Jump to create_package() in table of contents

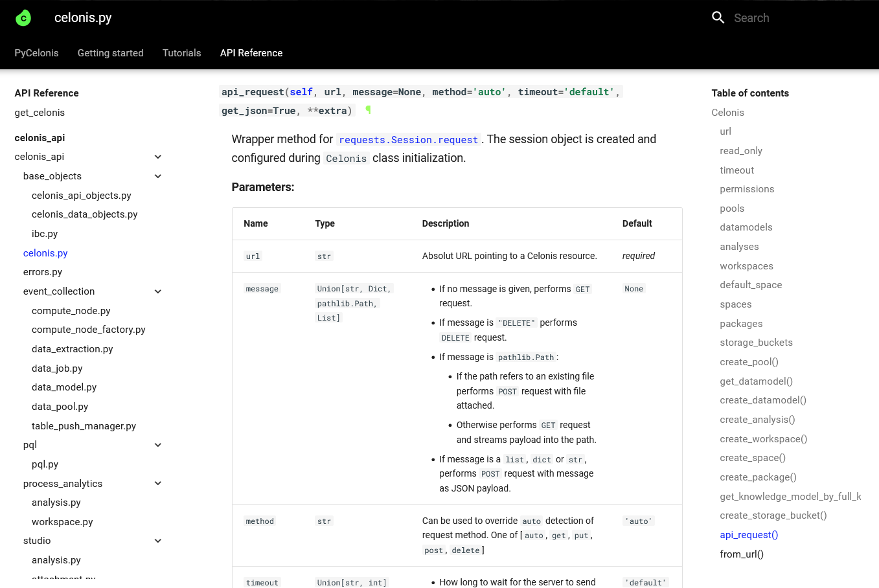(x=759, y=477)
